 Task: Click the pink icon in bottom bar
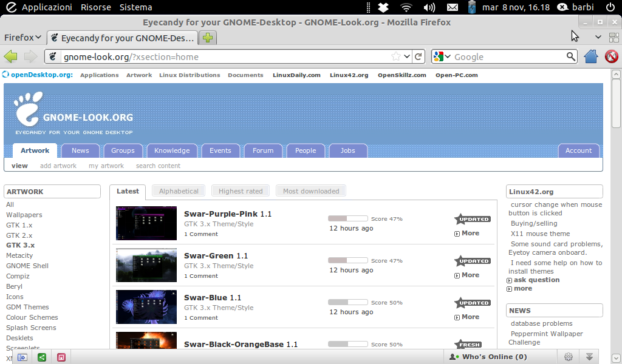(61, 357)
